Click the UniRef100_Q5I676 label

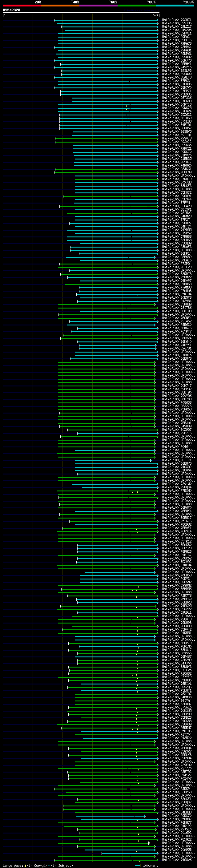tap(176, 521)
